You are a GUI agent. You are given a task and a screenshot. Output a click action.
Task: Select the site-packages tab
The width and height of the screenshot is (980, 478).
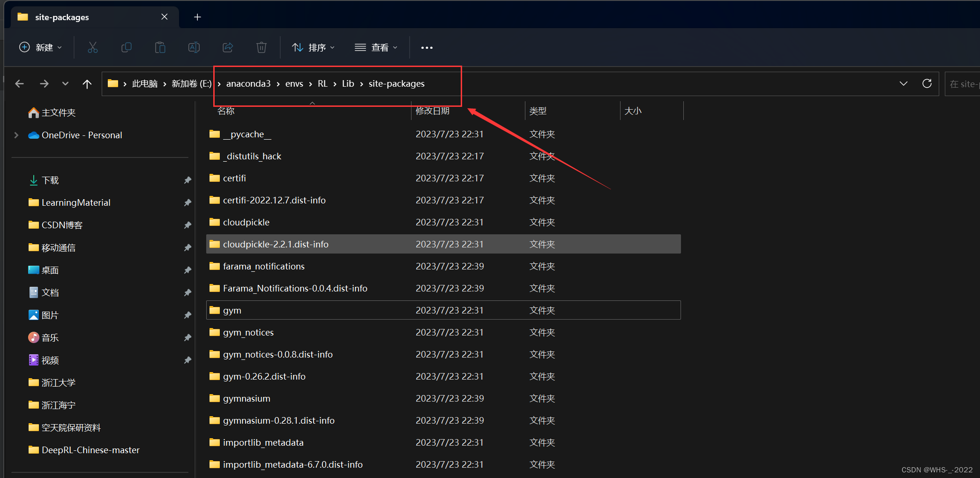[x=95, y=17]
